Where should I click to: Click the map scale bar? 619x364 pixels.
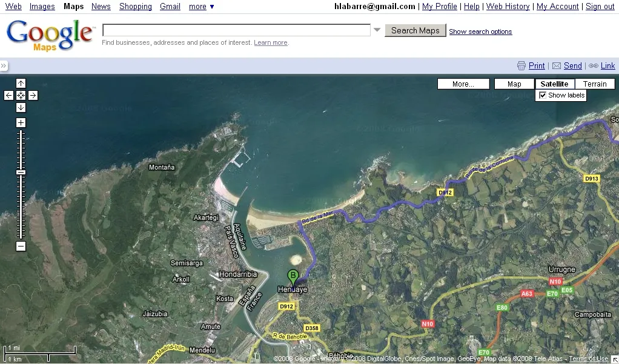coord(39,352)
